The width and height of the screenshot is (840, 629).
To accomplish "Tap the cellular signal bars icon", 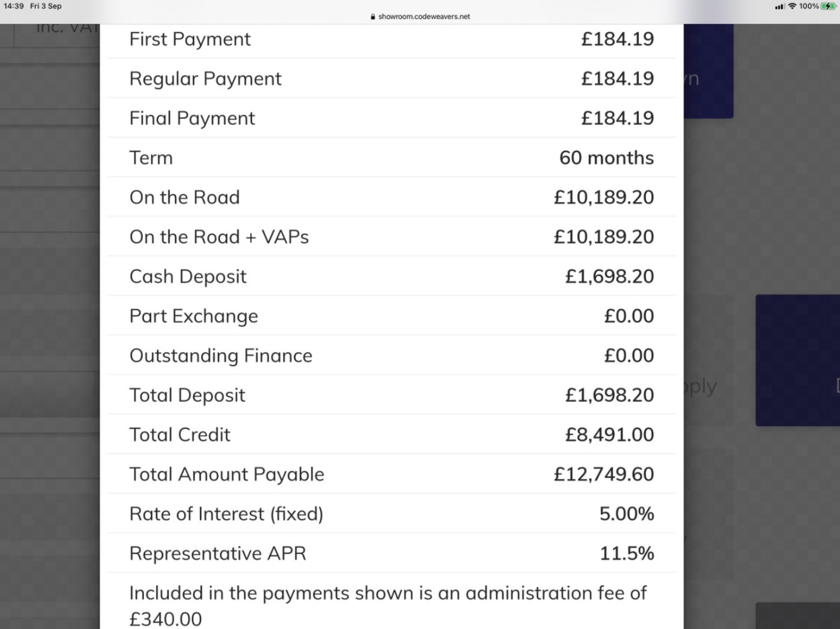I will 780,7.
